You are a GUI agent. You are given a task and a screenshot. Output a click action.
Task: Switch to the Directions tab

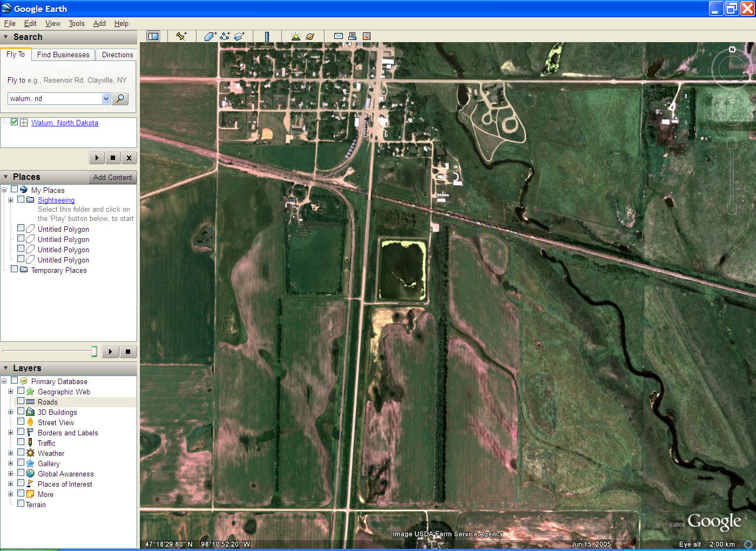(x=117, y=55)
